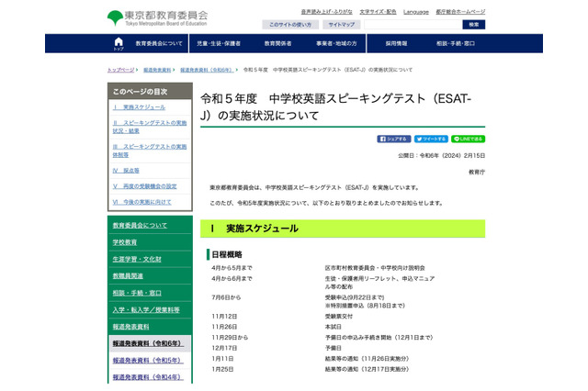
Task: Jump to Ⅰ 実施スケジュール in contents
Action: (139, 107)
